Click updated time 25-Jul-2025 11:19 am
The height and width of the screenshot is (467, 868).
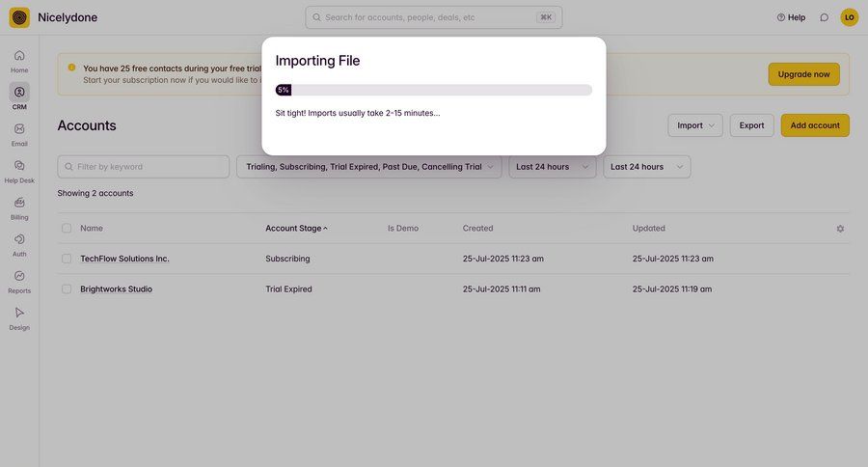pos(672,289)
